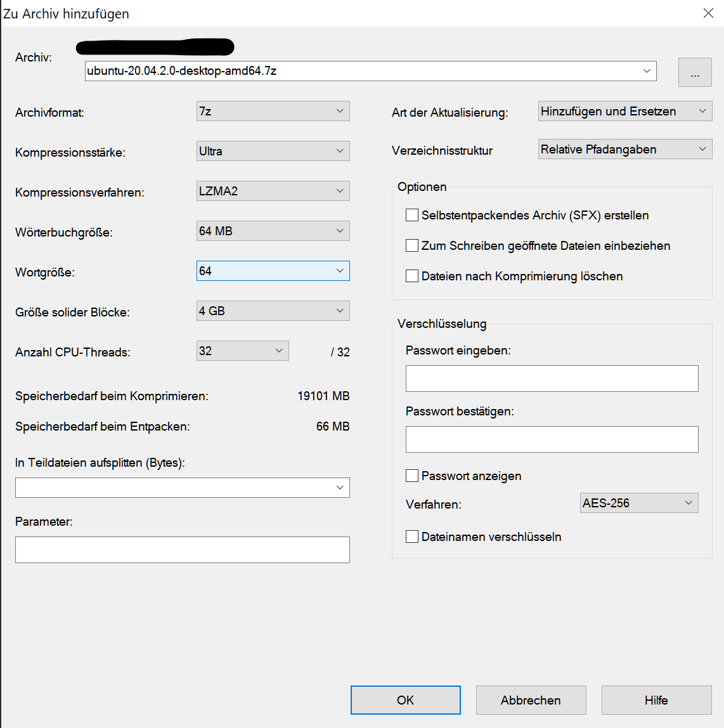
Task: Click the Abbrechen button
Action: 531,700
